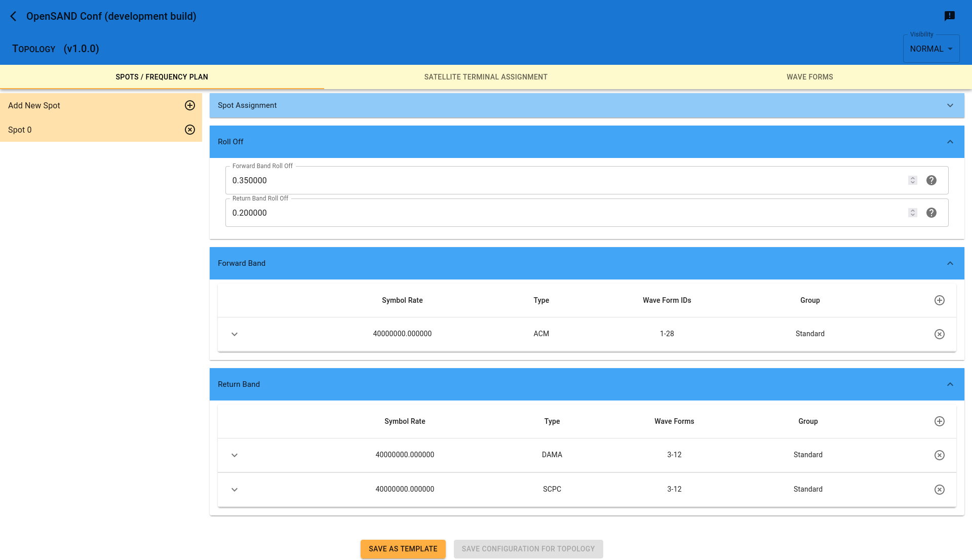Click the SCPC row symbol rate value
Viewport: 972px width, 560px height.
pos(405,489)
